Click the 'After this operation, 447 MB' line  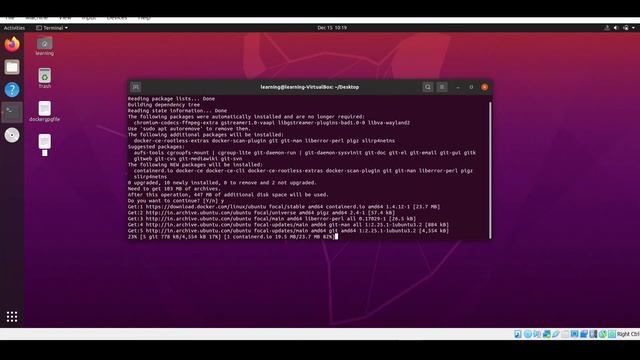228,195
